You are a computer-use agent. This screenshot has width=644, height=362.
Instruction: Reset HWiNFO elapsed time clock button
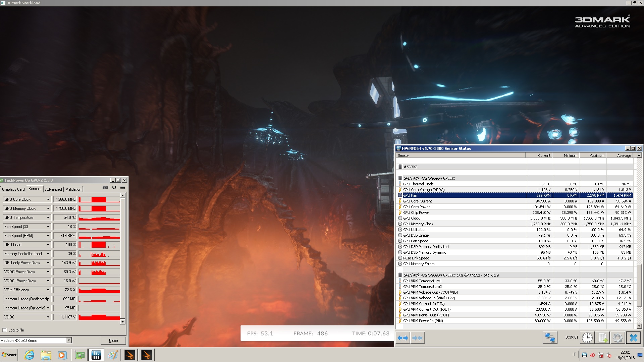pyautogui.click(x=587, y=338)
